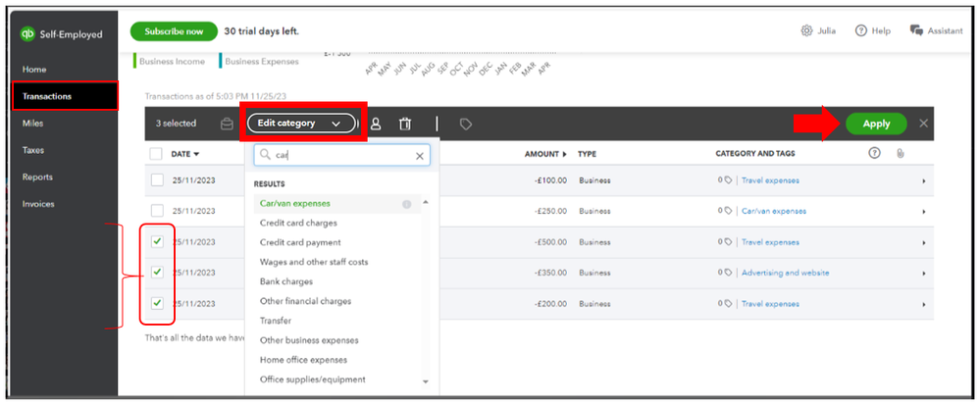Click the results list scrollbar down arrow
The height and width of the screenshot is (405, 980).
(426, 381)
